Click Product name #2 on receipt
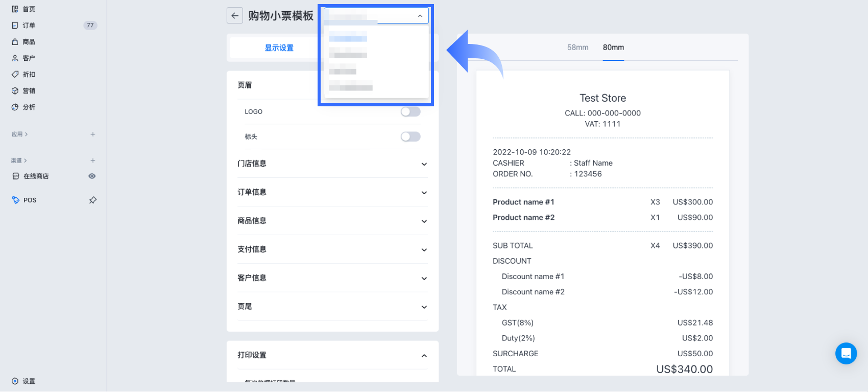The height and width of the screenshot is (392, 868). (x=523, y=218)
